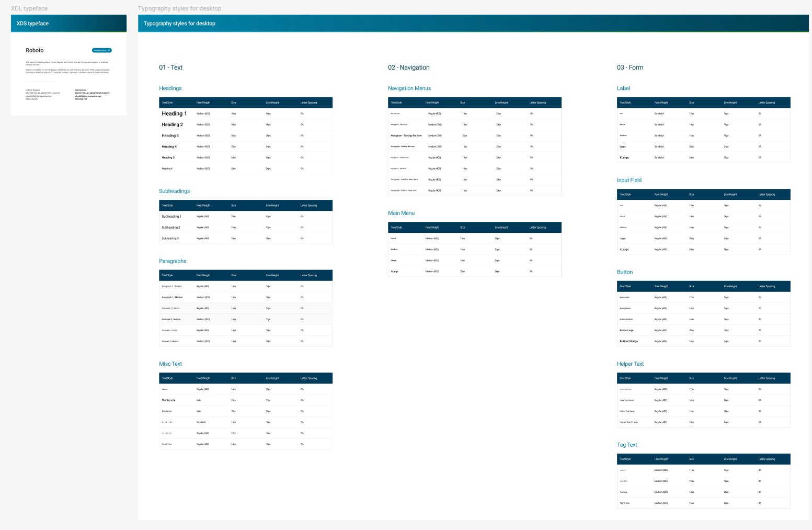The width and height of the screenshot is (812, 530).
Task: Click the 'Subheadings' section heading
Action: pyautogui.click(x=174, y=191)
